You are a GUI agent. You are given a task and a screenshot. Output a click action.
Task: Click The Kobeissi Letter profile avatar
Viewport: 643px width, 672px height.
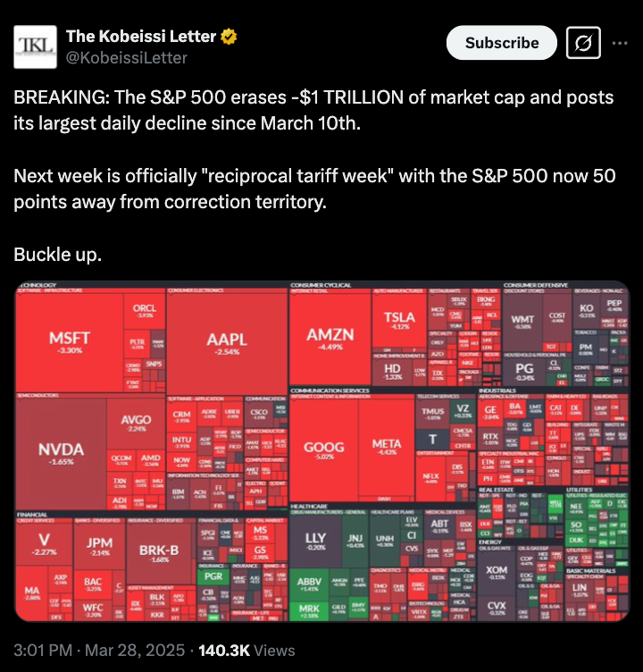point(36,47)
